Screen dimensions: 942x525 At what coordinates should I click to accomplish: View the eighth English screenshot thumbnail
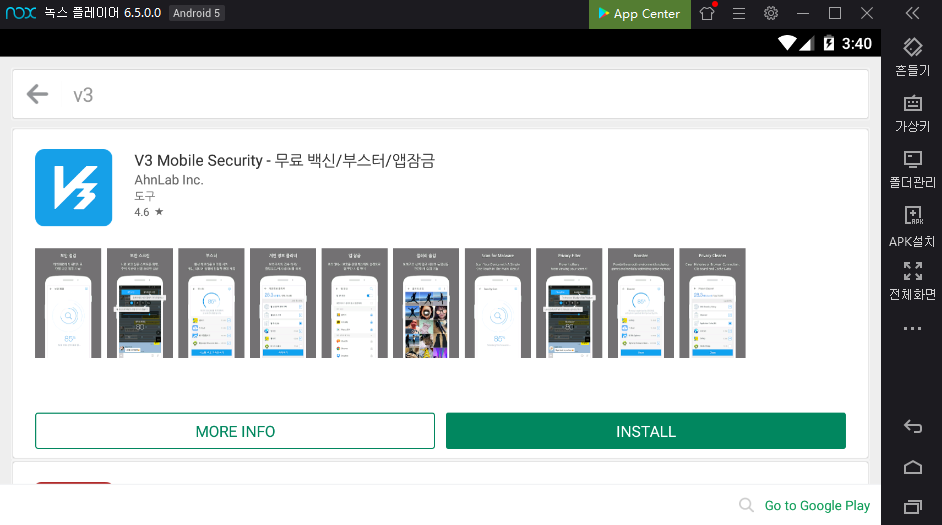569,303
